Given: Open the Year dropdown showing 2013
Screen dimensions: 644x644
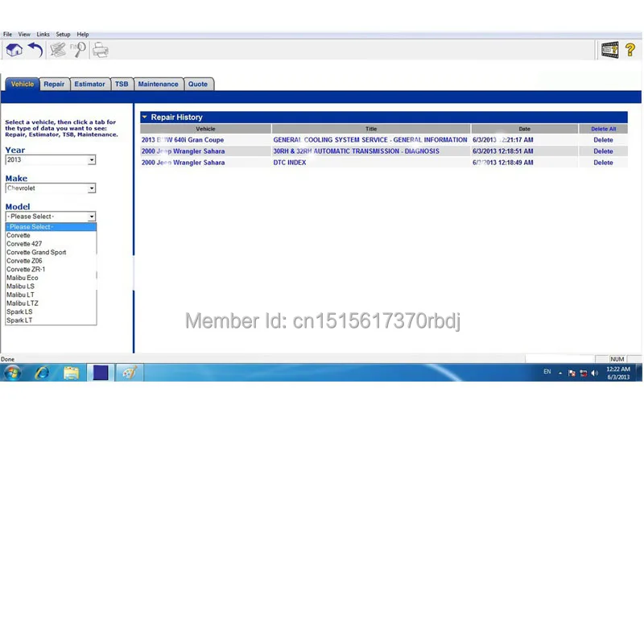Looking at the screenshot, I should [51, 159].
